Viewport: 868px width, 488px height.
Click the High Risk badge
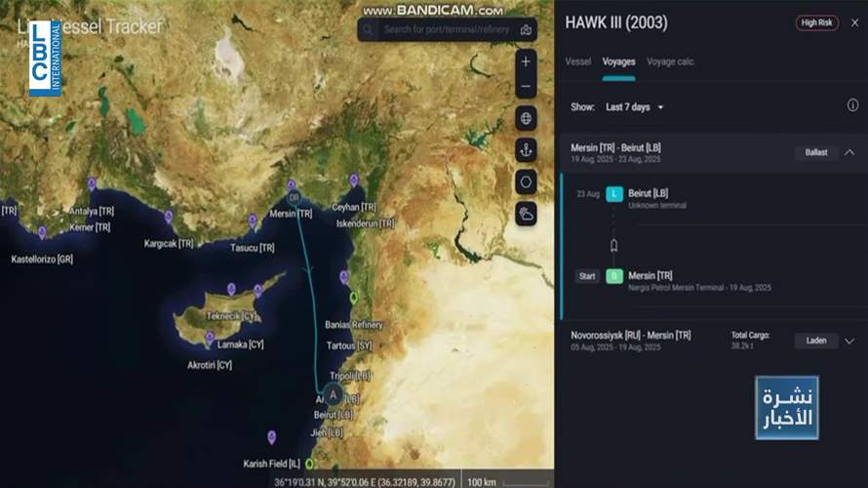tap(816, 22)
